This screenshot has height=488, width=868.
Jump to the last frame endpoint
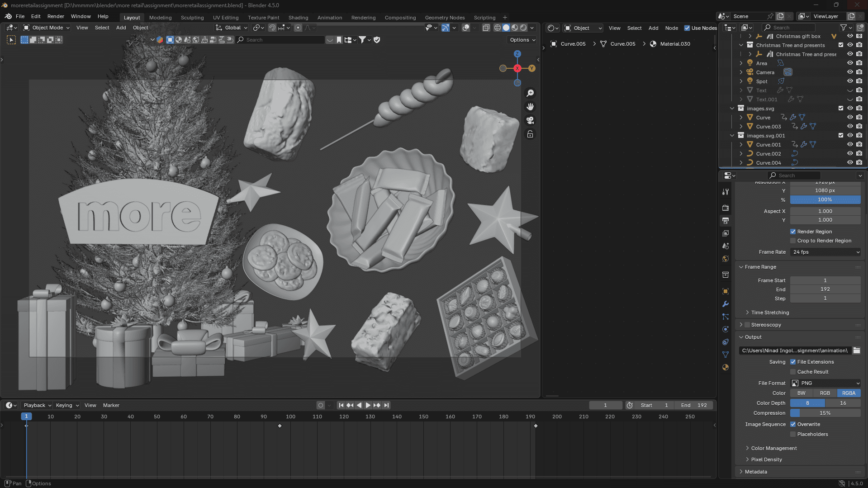[386, 405]
